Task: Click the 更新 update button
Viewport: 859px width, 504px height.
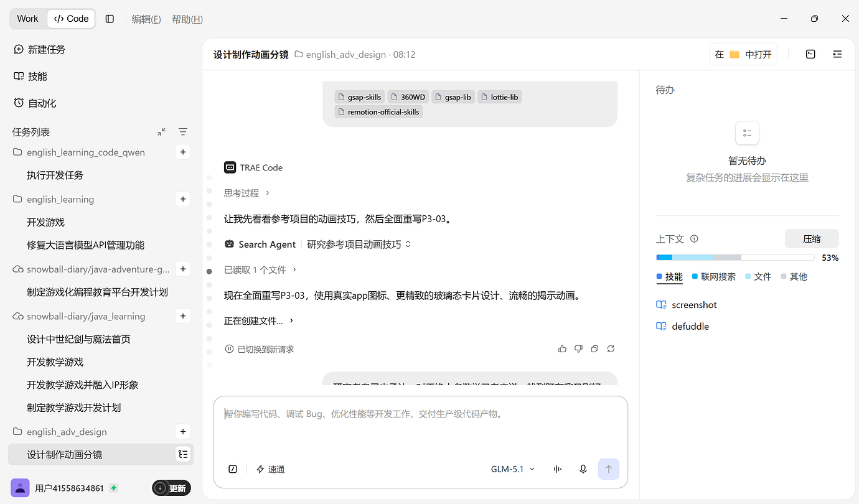Action: pyautogui.click(x=171, y=488)
